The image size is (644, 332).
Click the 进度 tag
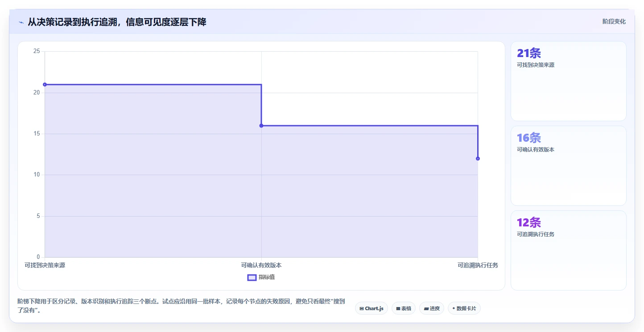(x=432, y=308)
